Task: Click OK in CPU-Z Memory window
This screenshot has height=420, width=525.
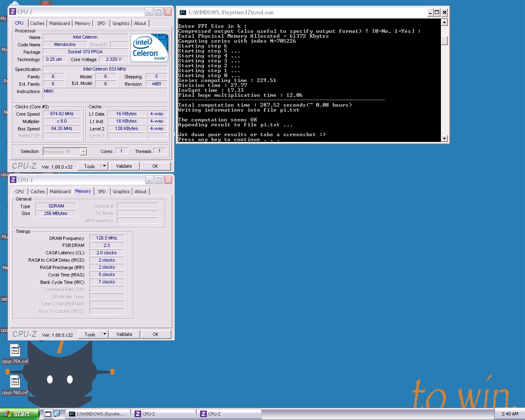Action: point(155,334)
